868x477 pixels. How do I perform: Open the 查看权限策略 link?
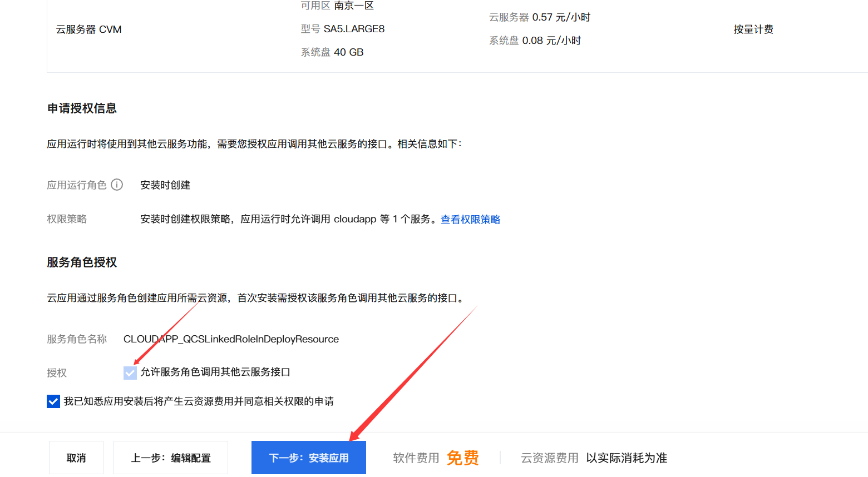470,220
